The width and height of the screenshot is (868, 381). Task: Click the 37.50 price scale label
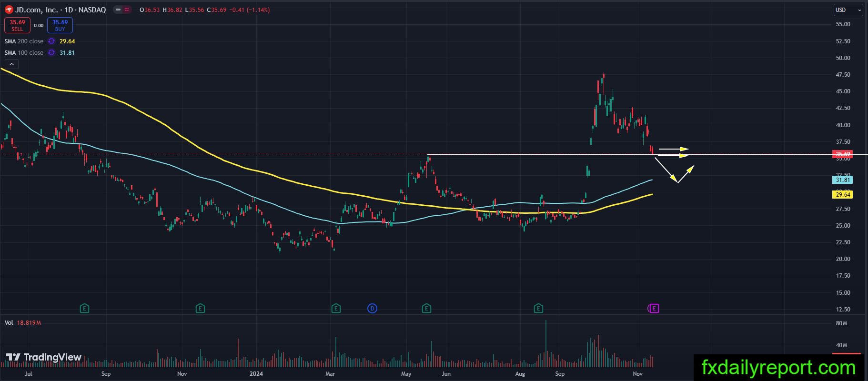843,142
